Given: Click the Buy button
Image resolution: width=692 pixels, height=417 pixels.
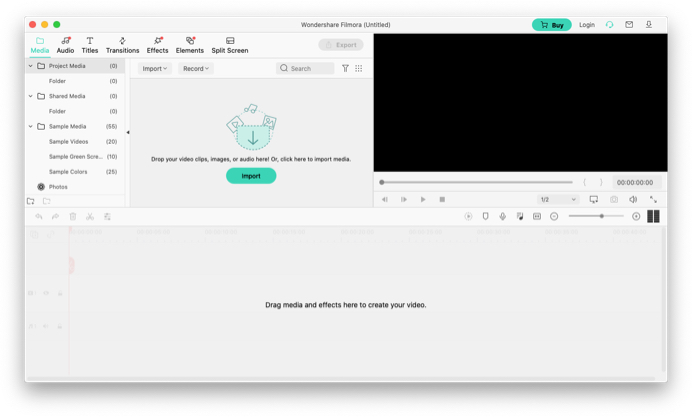Looking at the screenshot, I should [552, 25].
